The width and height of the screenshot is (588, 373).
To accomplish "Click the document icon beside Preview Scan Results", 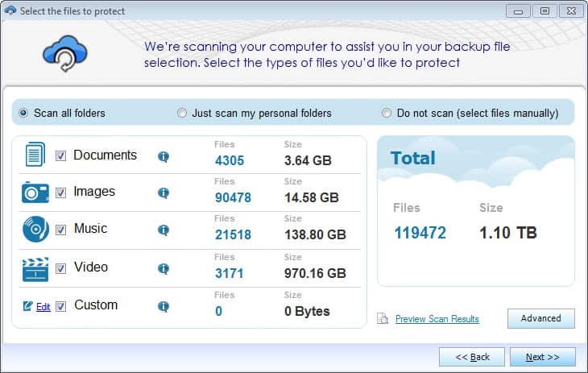I will click(x=383, y=318).
